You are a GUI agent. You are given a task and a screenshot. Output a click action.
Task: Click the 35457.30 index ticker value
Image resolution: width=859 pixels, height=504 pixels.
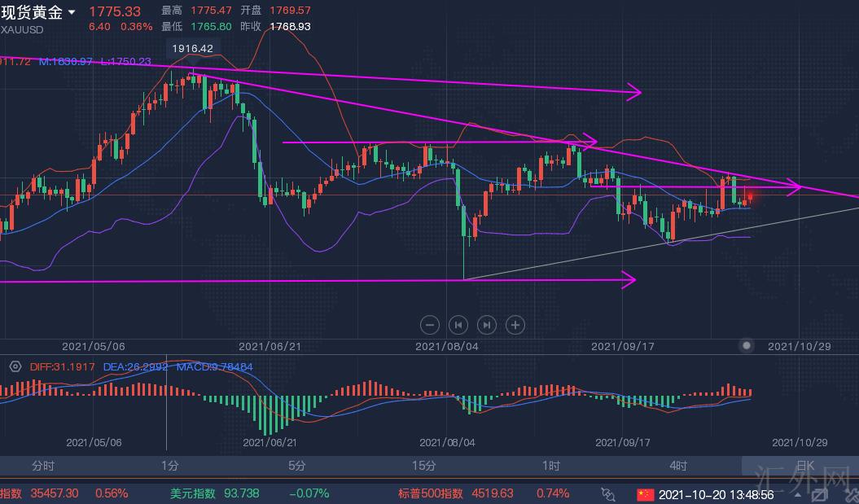(x=55, y=493)
